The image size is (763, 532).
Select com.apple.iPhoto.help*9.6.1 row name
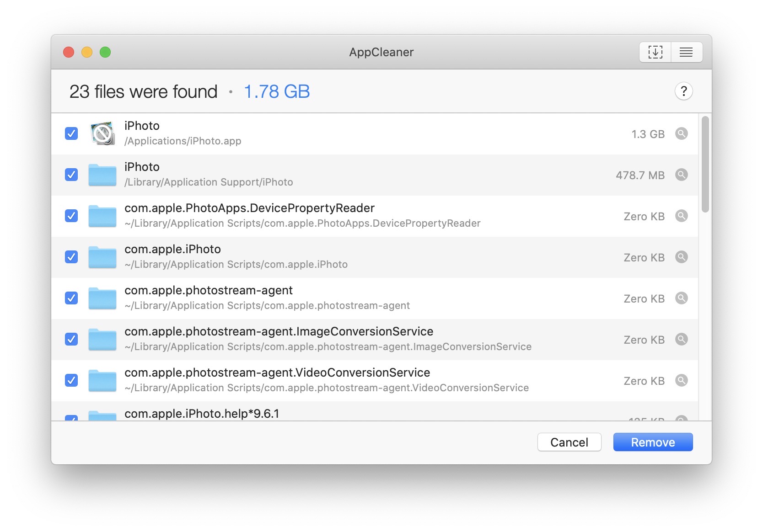tap(202, 414)
